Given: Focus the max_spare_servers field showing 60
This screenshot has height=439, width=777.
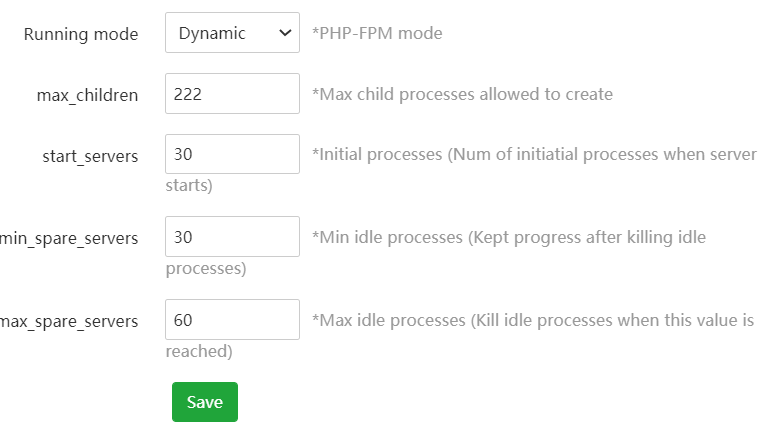Looking at the screenshot, I should click(232, 320).
